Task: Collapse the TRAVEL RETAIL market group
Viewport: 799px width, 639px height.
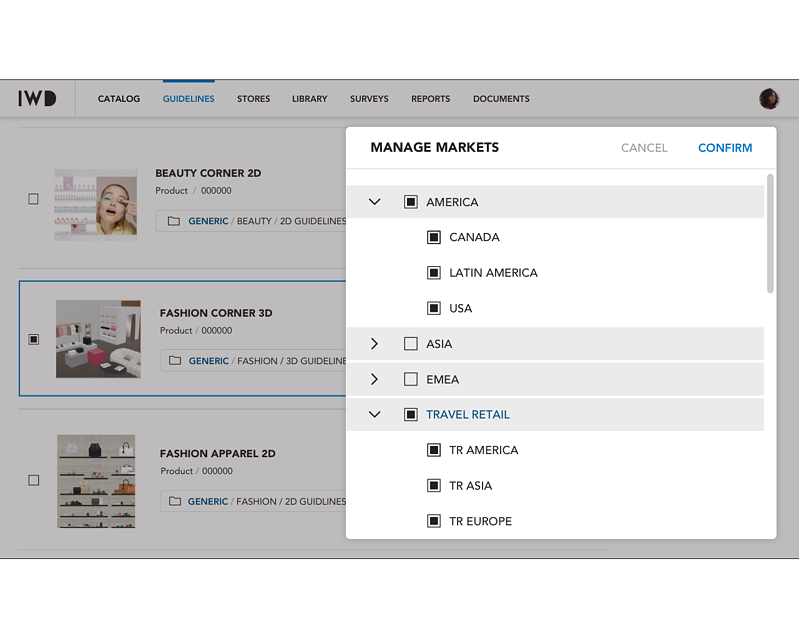Action: (375, 415)
